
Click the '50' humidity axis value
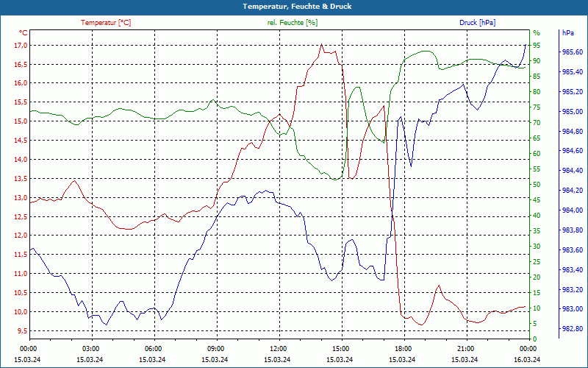point(537,185)
